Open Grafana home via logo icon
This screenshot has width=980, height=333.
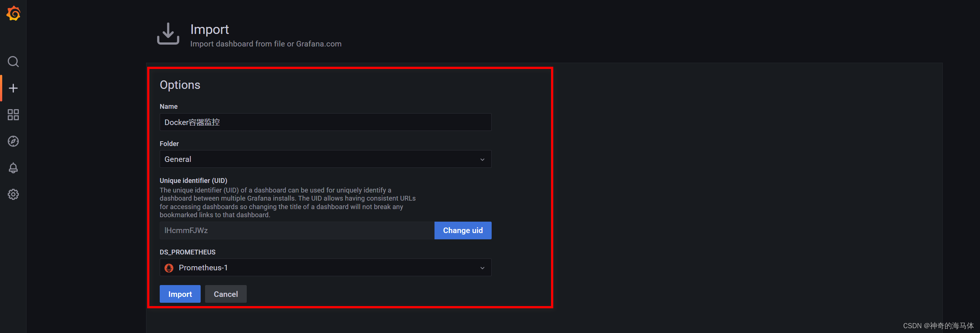click(x=13, y=13)
